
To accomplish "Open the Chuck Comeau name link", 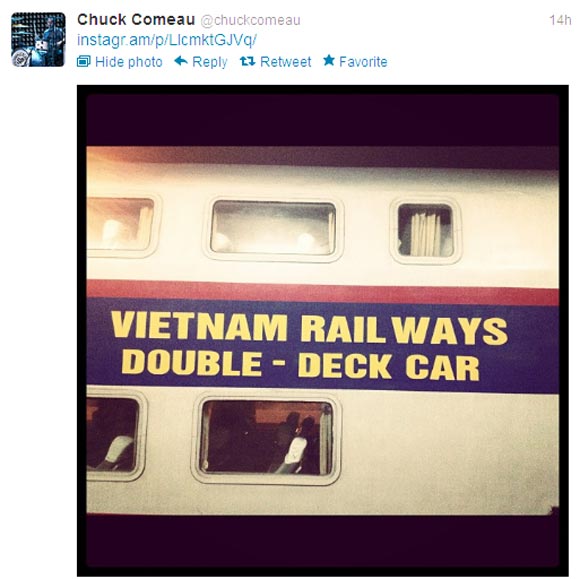I will pyautogui.click(x=136, y=20).
